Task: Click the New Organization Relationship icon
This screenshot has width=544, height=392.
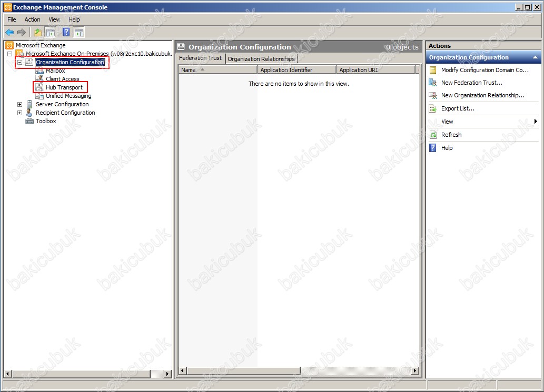Action: click(x=433, y=95)
